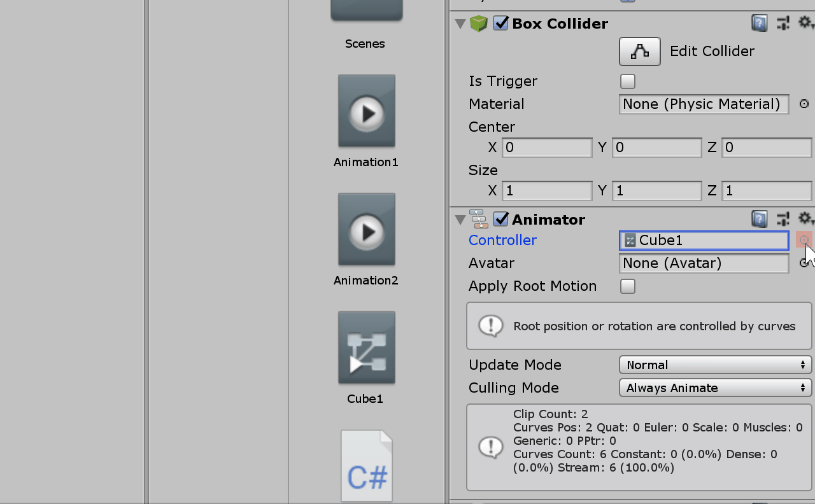Select the Animation2 clip asset

(366, 230)
